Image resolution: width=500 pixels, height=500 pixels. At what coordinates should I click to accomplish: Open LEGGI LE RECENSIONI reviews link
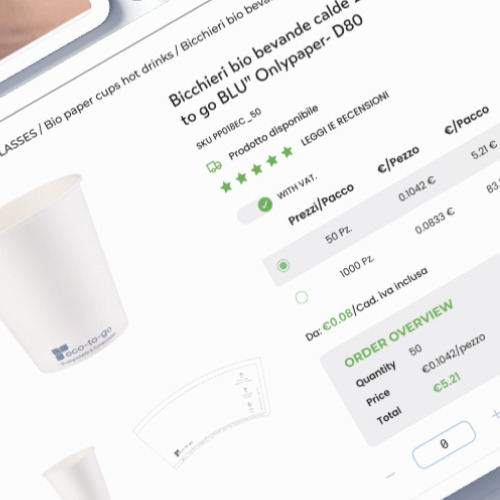345,119
